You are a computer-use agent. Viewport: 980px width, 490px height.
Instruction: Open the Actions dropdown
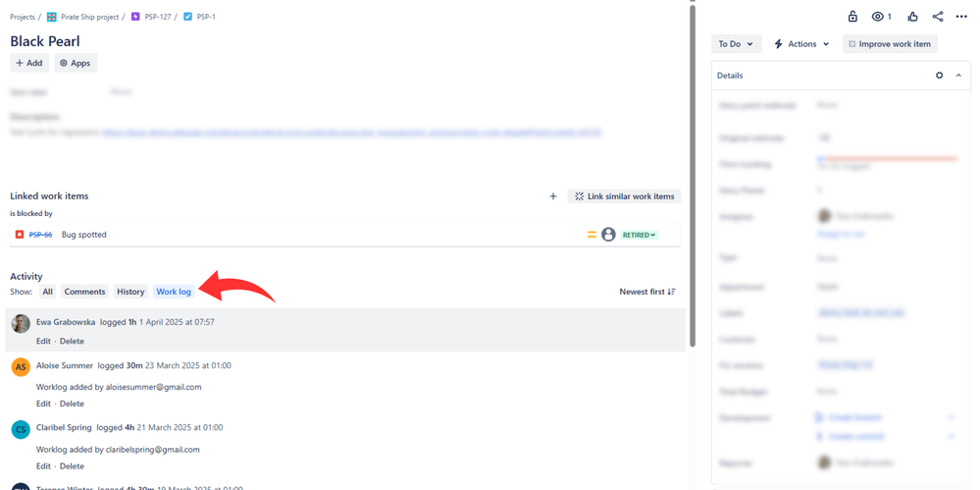click(801, 44)
